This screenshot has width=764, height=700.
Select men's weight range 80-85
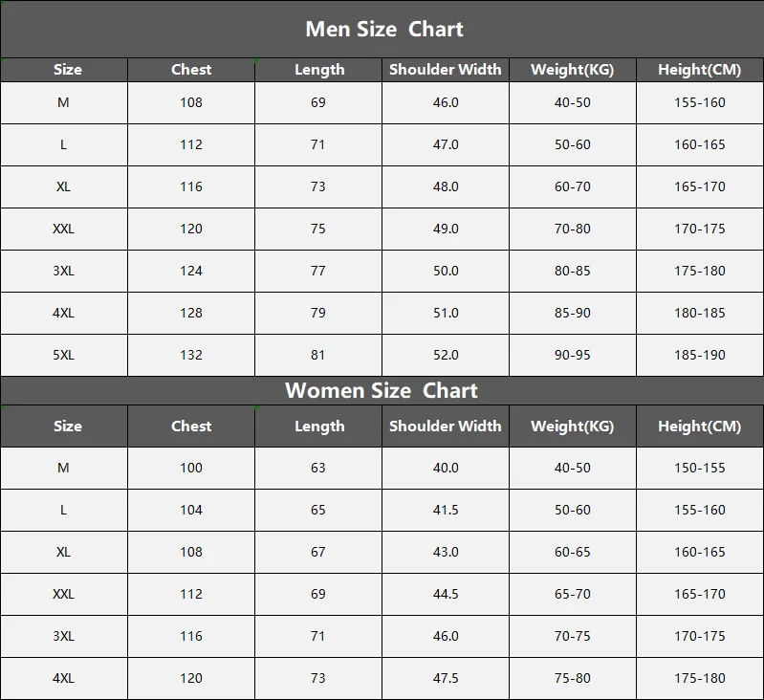(572, 271)
